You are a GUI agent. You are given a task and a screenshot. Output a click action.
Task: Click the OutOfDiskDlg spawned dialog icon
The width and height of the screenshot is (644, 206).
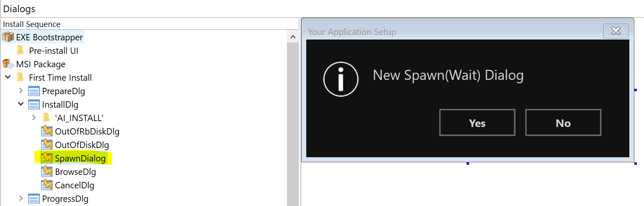pos(47,145)
